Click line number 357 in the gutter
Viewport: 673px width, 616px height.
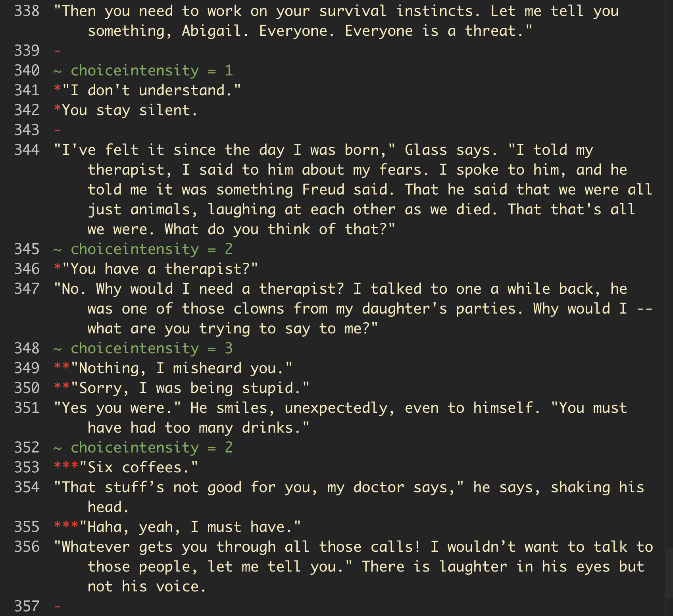[27, 606]
